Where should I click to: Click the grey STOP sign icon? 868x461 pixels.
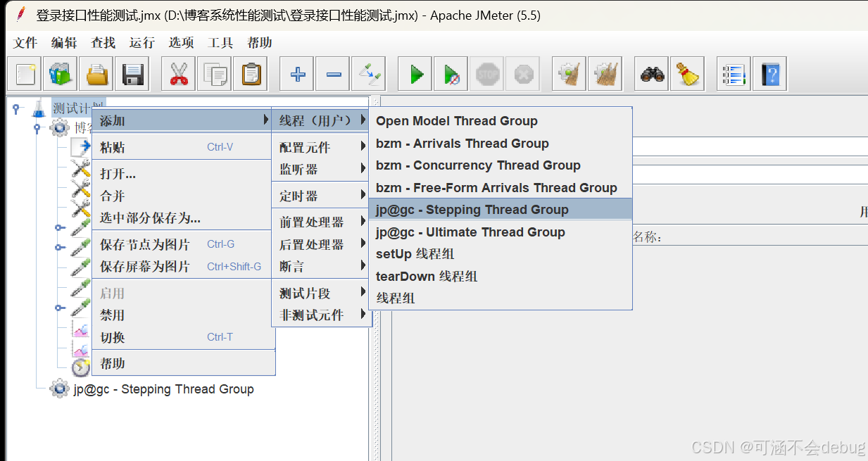(x=487, y=74)
